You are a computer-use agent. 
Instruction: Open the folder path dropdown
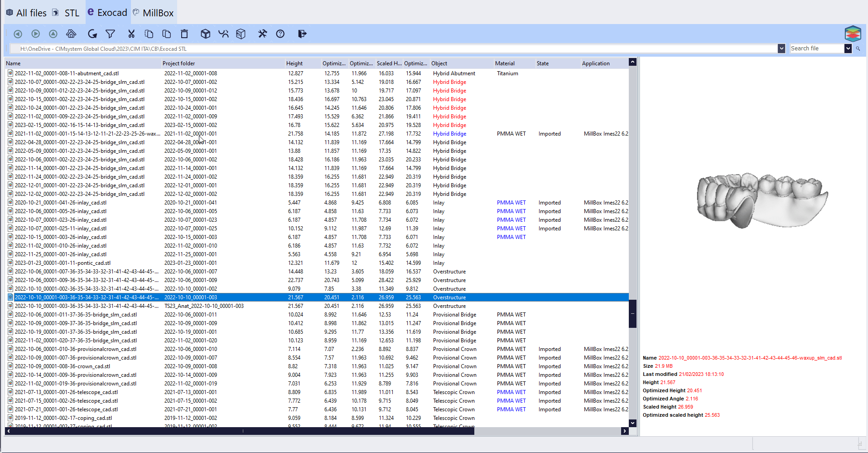[x=781, y=48]
